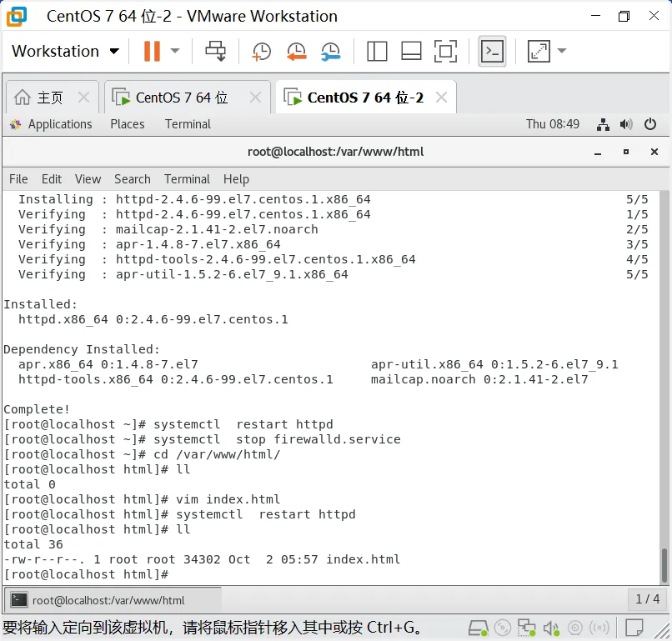Click the USB device status icon

click(x=599, y=628)
